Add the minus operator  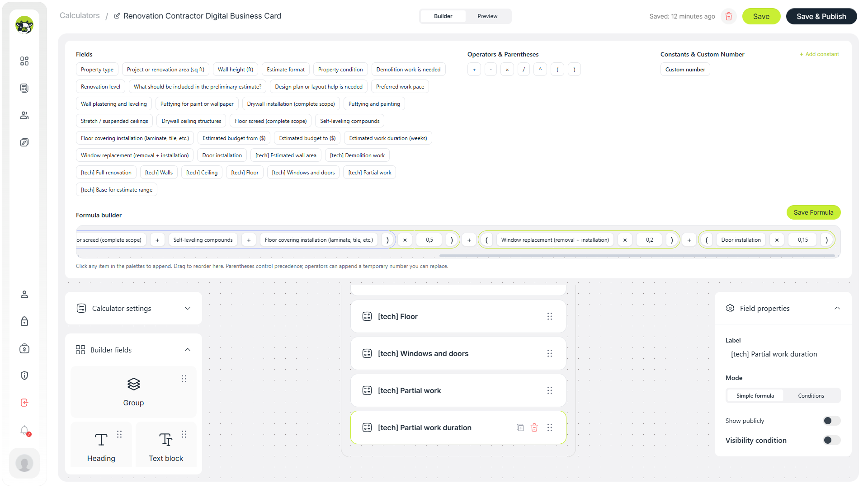pyautogui.click(x=491, y=70)
